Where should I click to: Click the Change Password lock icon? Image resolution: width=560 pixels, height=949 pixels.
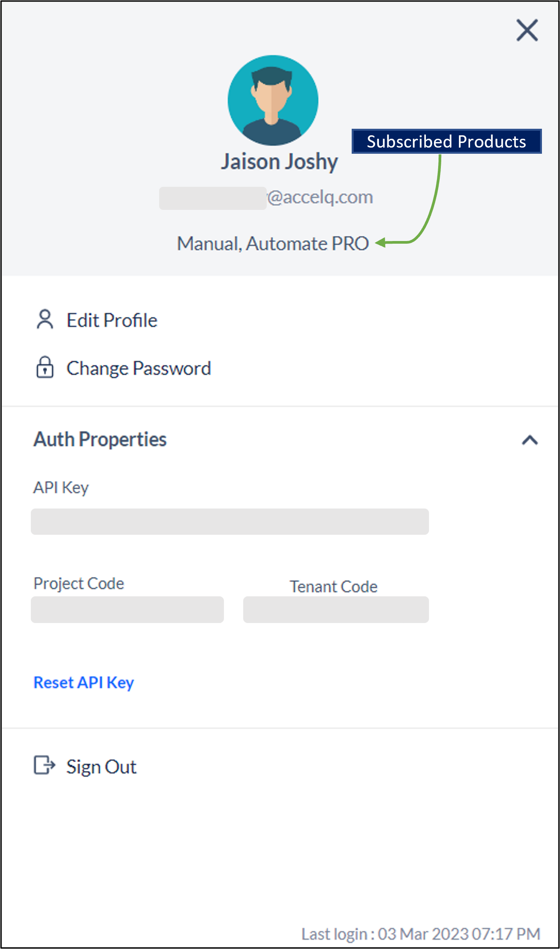pyautogui.click(x=45, y=367)
